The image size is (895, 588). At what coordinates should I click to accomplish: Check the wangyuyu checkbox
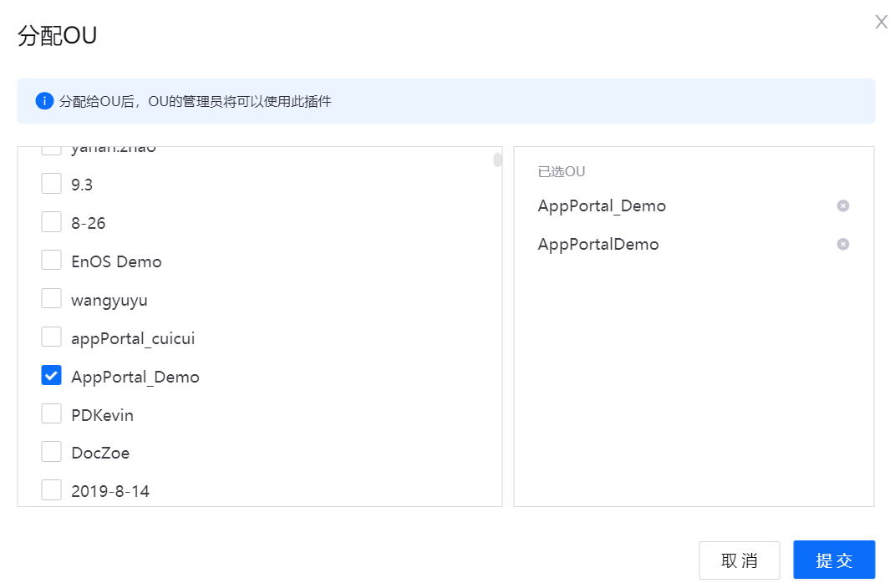(x=51, y=298)
